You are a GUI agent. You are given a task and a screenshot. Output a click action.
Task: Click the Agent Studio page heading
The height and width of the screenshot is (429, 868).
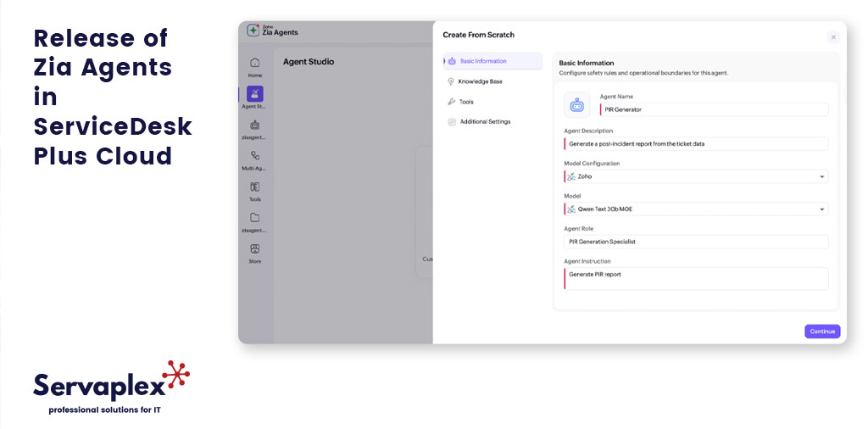point(309,61)
